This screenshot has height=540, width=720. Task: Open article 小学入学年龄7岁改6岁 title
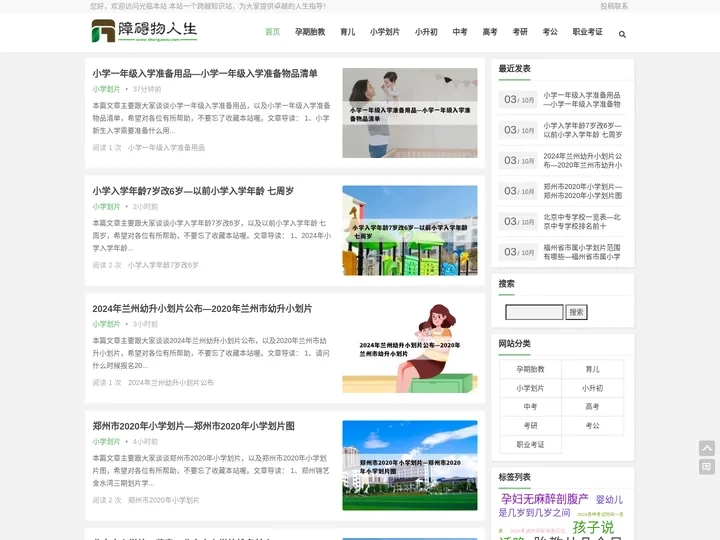193,191
